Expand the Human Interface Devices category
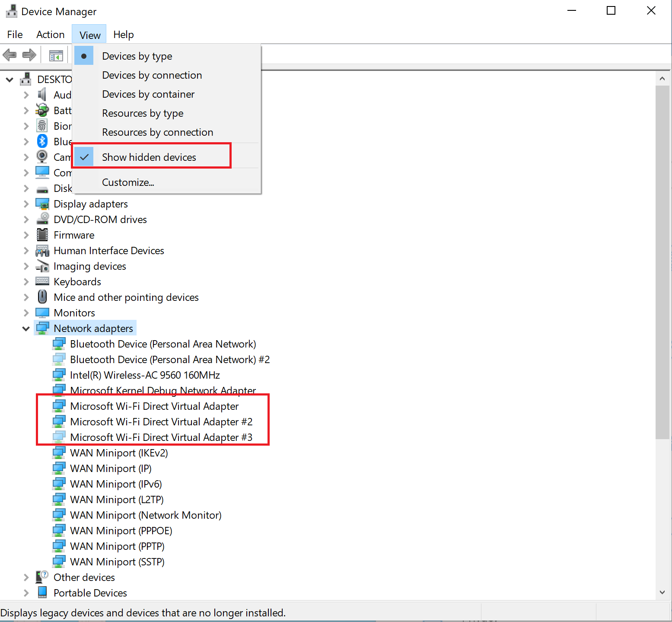 [x=26, y=251]
